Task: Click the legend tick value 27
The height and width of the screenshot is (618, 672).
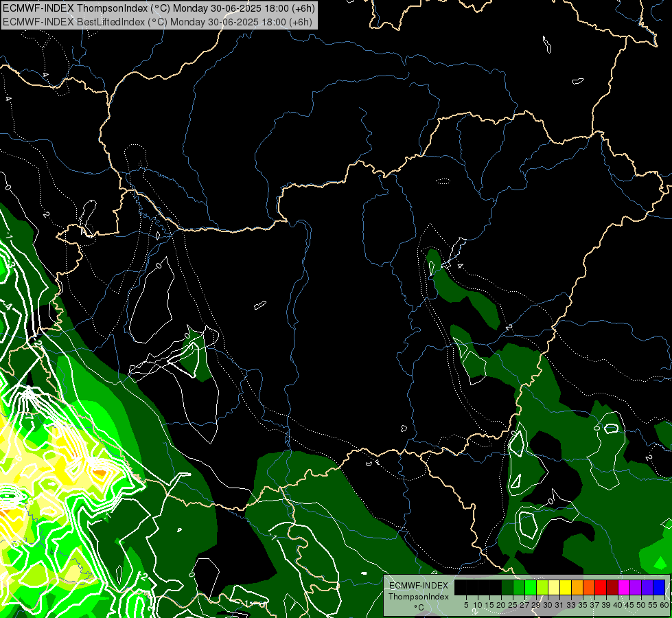Action: (525, 605)
